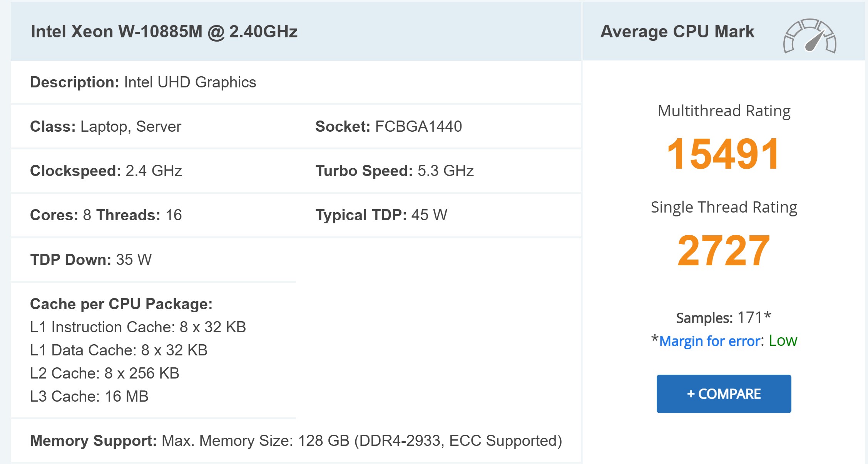Screen dimensions: 868x464
Task: Select the L3 Cache: 16 MB line
Action: pyautogui.click(x=90, y=395)
